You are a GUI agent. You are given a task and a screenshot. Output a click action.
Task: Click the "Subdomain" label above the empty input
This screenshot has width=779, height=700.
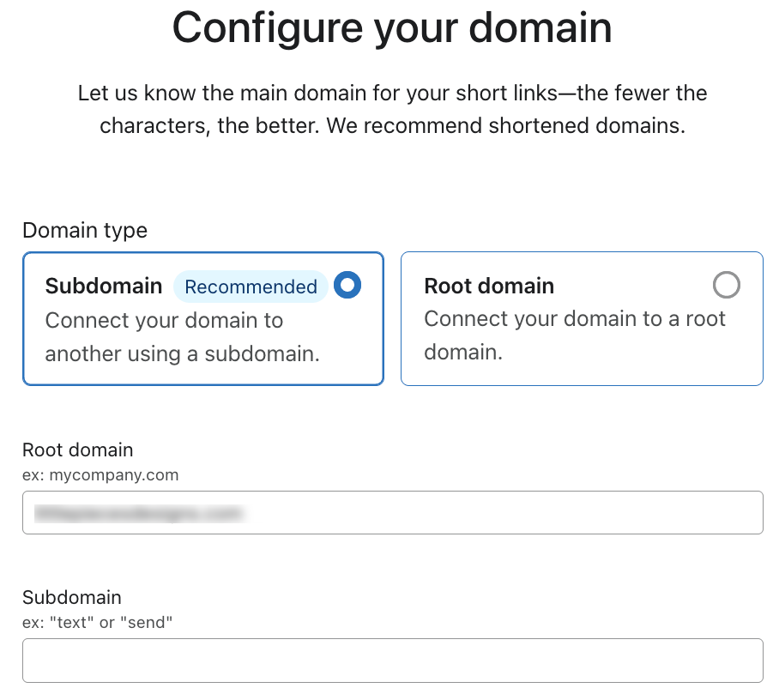click(x=72, y=597)
